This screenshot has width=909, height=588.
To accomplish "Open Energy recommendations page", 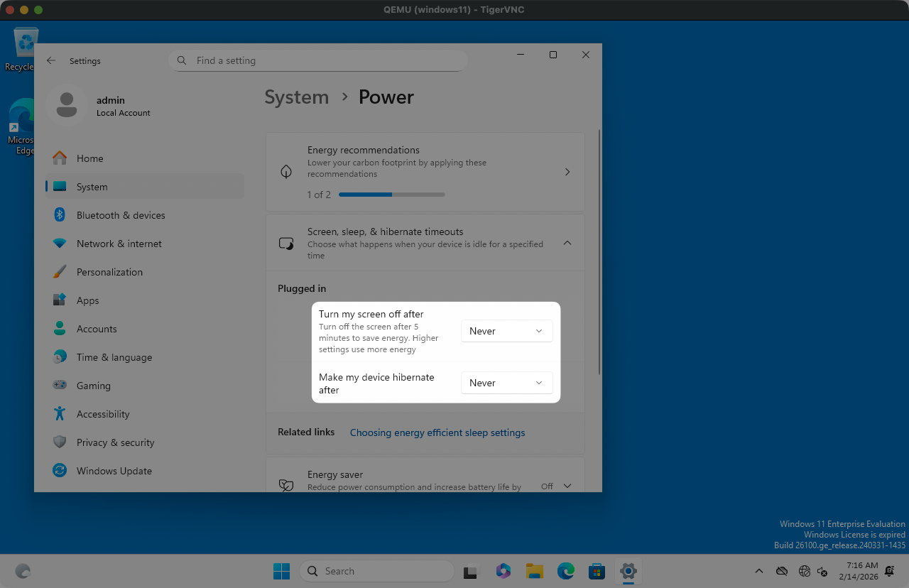I will coord(425,172).
